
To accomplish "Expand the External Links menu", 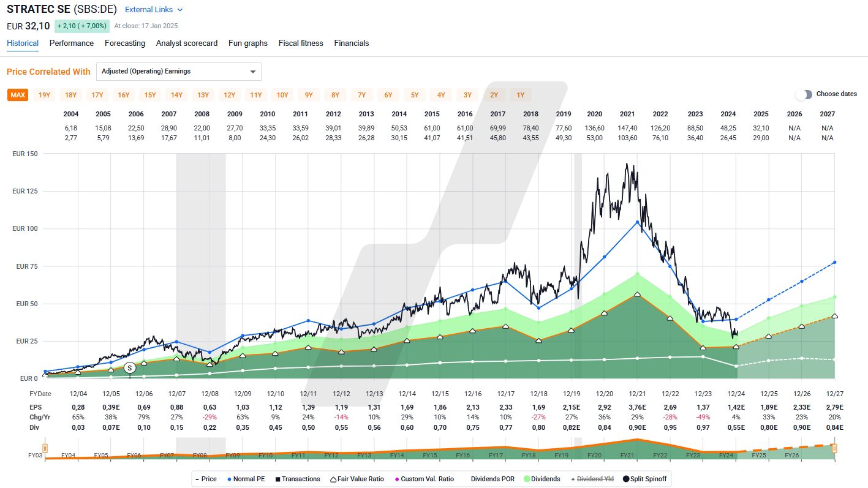I will point(154,10).
